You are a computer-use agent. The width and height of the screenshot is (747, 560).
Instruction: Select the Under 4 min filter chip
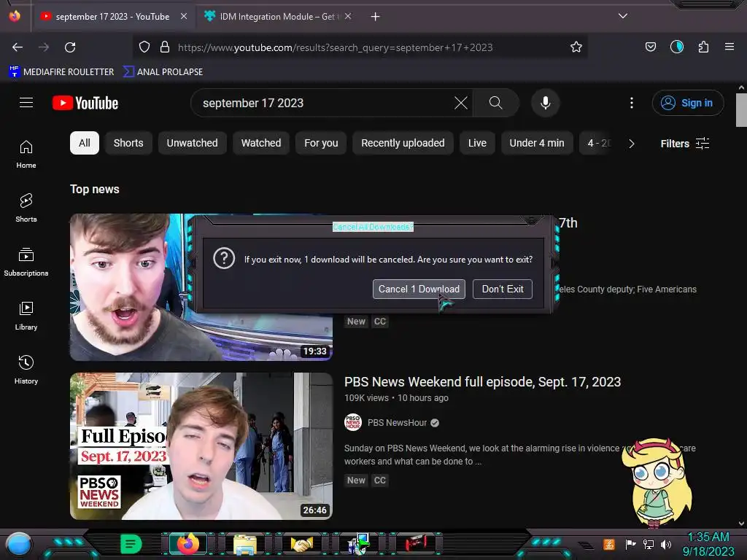click(x=537, y=143)
